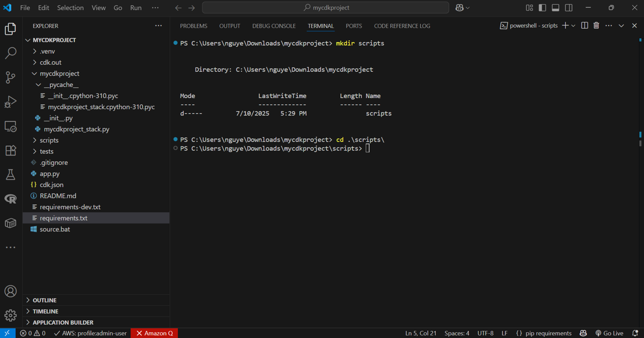
Task: Open the Remote Explorer view
Action: pyautogui.click(x=11, y=126)
